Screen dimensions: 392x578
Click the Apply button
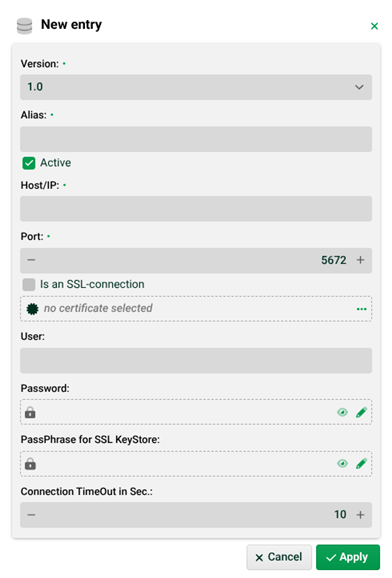348,557
